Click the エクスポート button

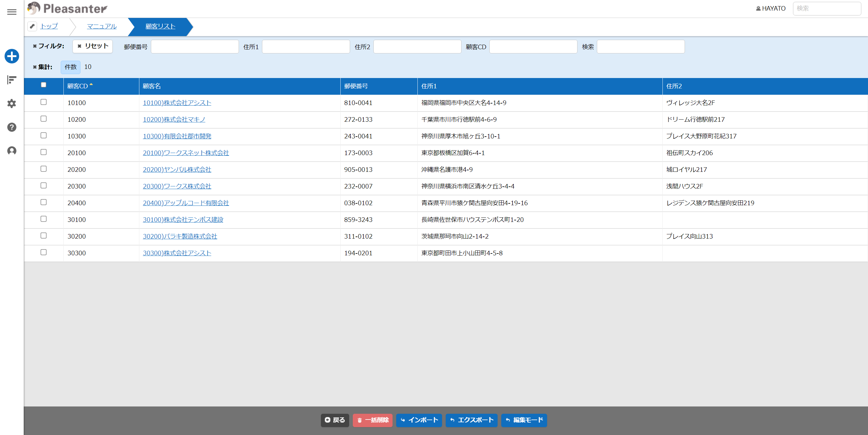471,420
